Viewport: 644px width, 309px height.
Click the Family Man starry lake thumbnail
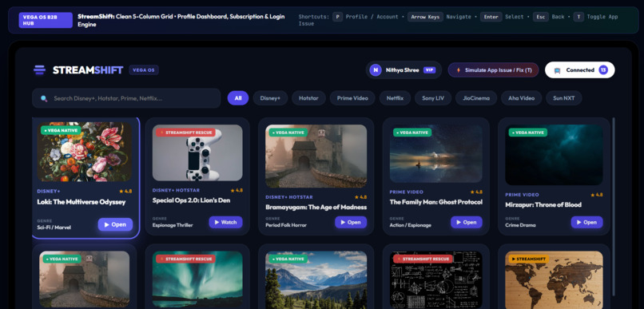pyautogui.click(x=435, y=153)
